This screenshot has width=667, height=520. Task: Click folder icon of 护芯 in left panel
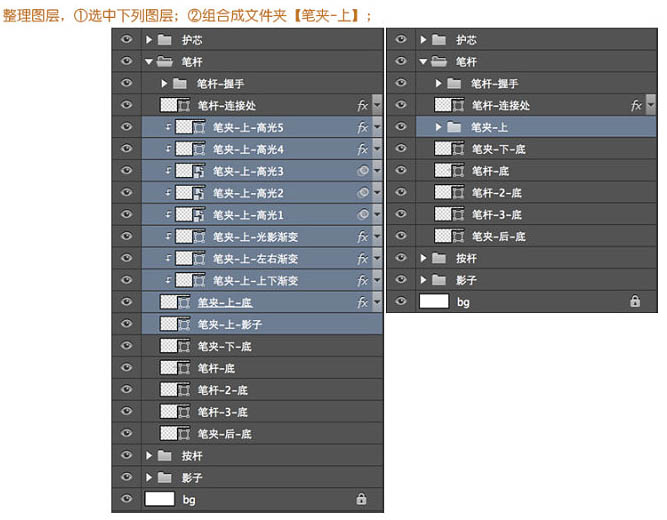coord(164,40)
